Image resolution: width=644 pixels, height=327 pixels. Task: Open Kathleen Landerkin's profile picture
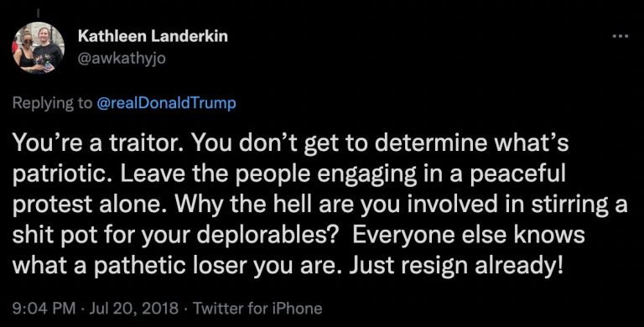tap(39, 48)
